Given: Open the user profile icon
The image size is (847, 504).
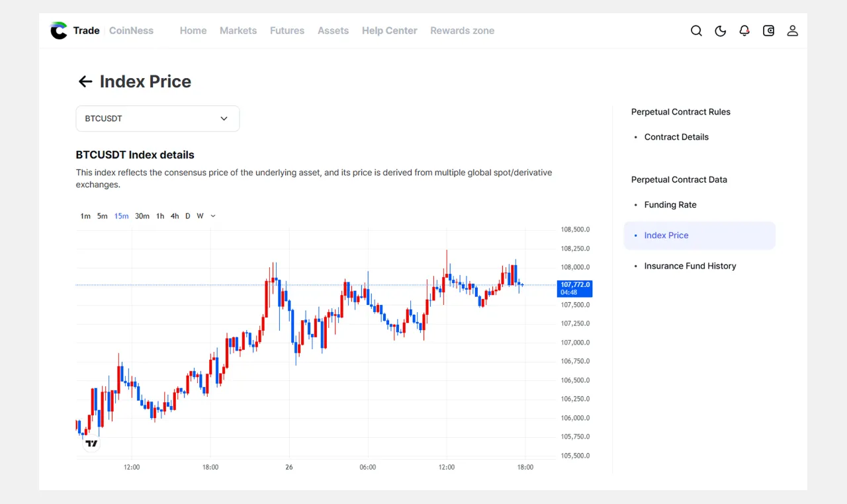Looking at the screenshot, I should [792, 30].
